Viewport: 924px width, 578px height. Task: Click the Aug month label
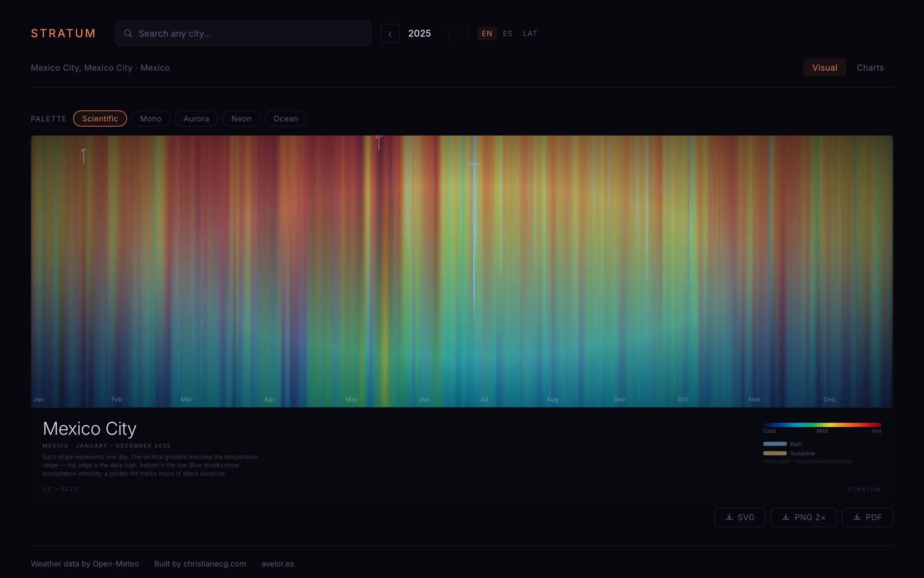click(552, 399)
